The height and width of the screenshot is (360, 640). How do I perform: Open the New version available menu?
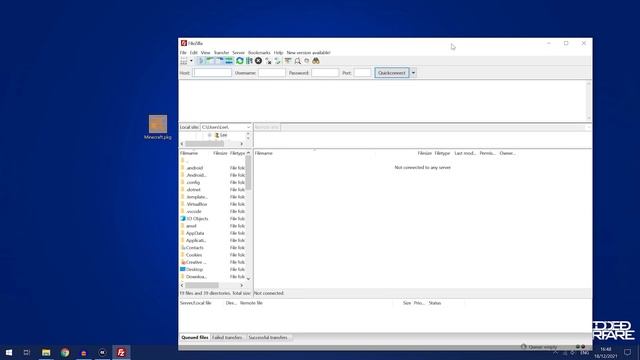pos(308,53)
